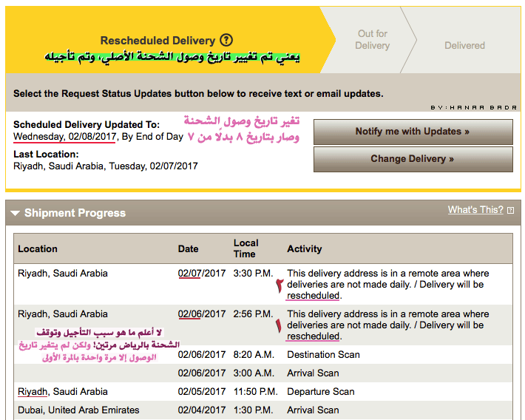Click the Shipment Progress heading
Image resolution: width=525 pixels, height=420 pixels.
[x=75, y=213]
